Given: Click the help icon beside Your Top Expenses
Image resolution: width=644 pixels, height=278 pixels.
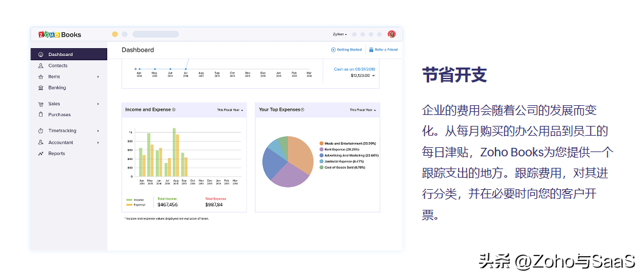Looking at the screenshot, I should click(303, 110).
